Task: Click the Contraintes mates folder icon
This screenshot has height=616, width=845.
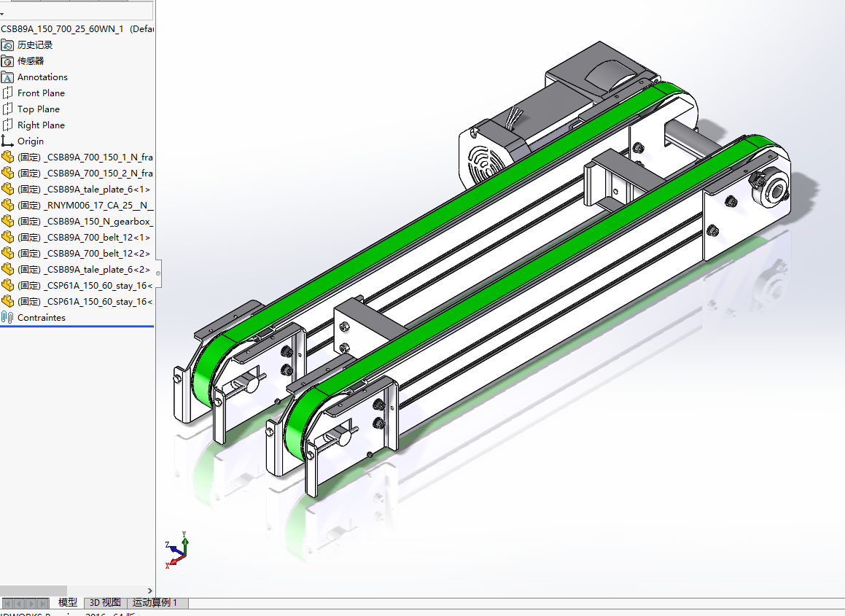Action: (7, 317)
